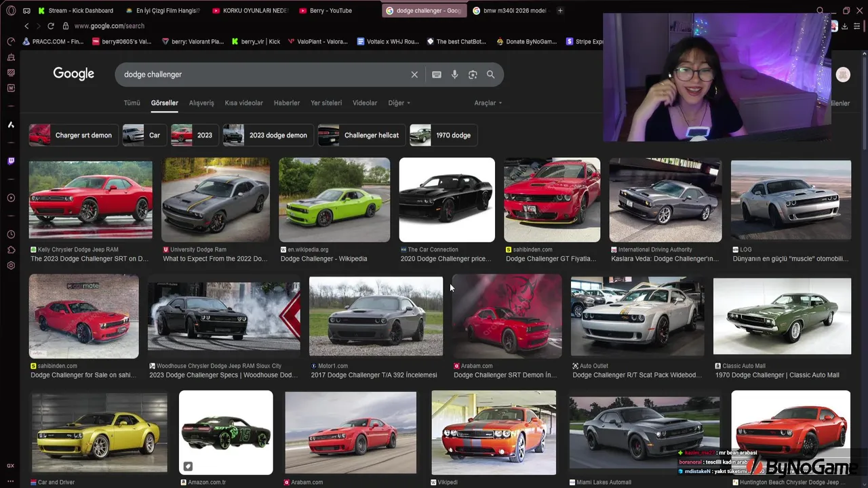This screenshot has height=488, width=868.
Task: Open the sidebar player play icon
Action: (11, 198)
